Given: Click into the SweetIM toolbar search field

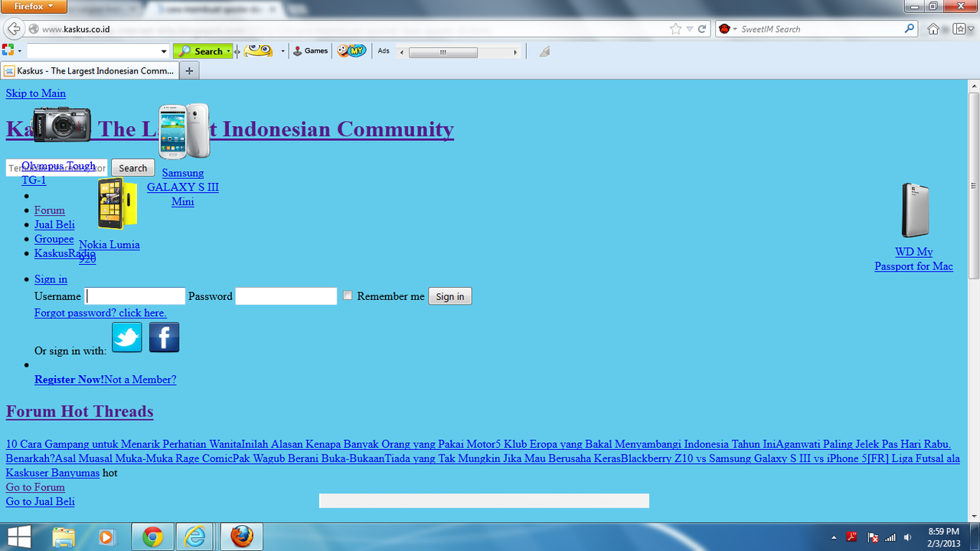Looking at the screenshot, I should click(x=93, y=51).
